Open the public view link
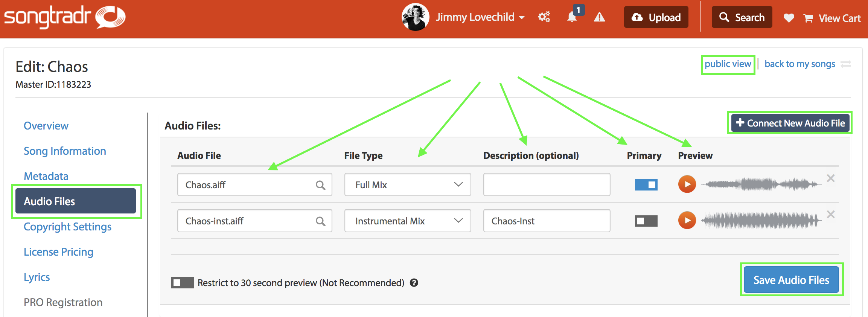 click(728, 64)
